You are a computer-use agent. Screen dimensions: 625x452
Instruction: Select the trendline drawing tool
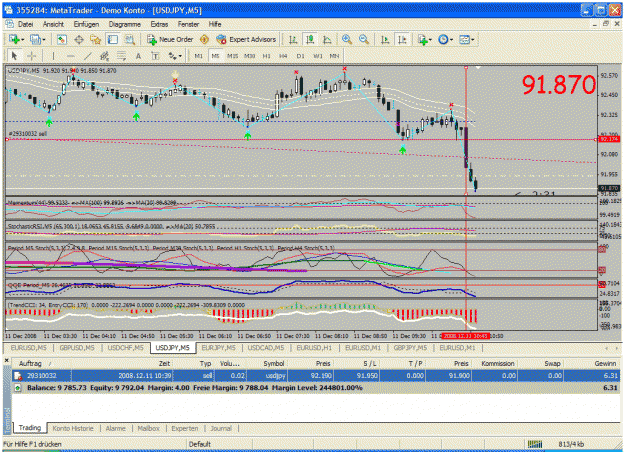tap(88, 56)
